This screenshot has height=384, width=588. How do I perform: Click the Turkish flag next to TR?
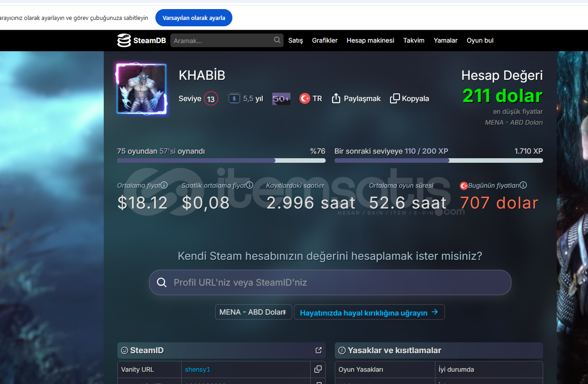click(x=305, y=98)
